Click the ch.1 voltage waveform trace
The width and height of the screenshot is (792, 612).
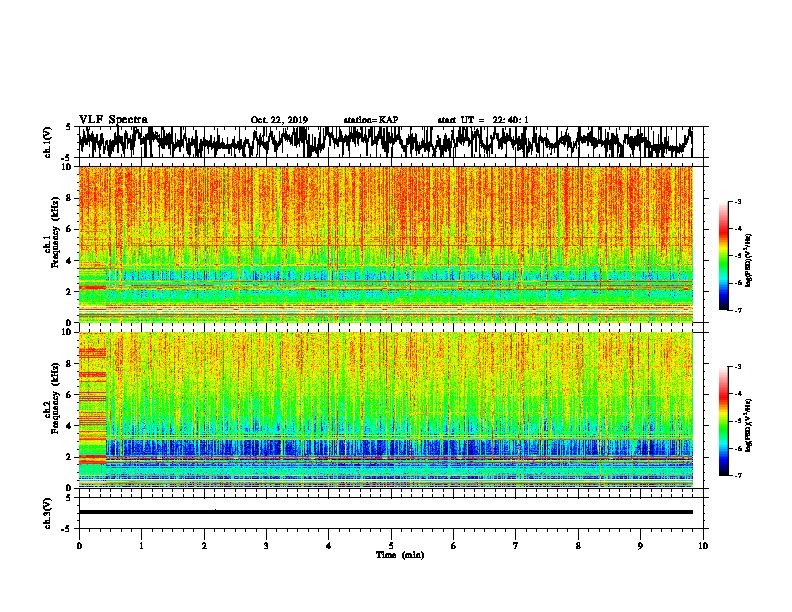click(385, 141)
